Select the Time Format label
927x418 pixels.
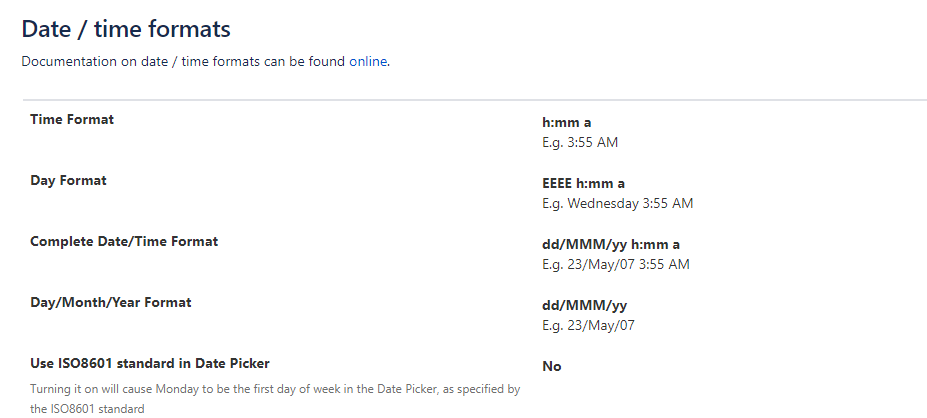tap(72, 119)
